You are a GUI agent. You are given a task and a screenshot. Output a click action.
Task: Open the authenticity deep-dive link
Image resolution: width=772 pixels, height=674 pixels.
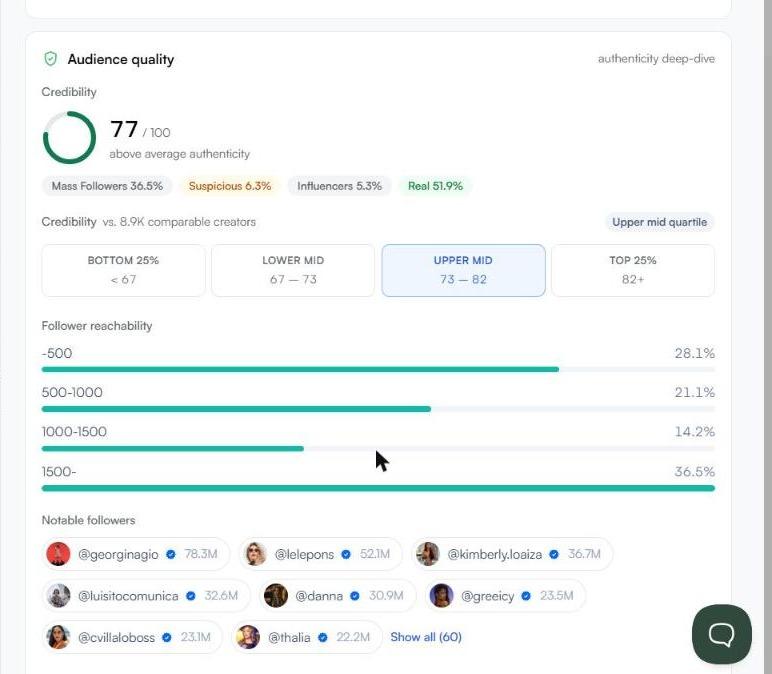656,59
